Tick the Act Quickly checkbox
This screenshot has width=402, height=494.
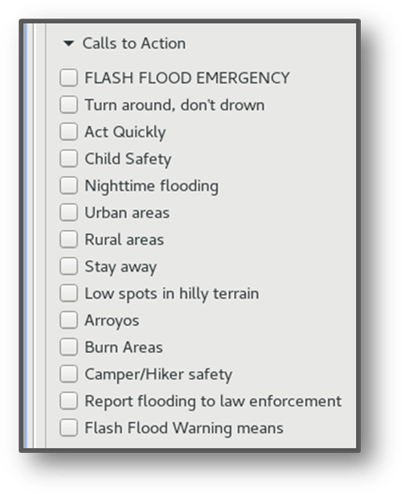tap(69, 132)
